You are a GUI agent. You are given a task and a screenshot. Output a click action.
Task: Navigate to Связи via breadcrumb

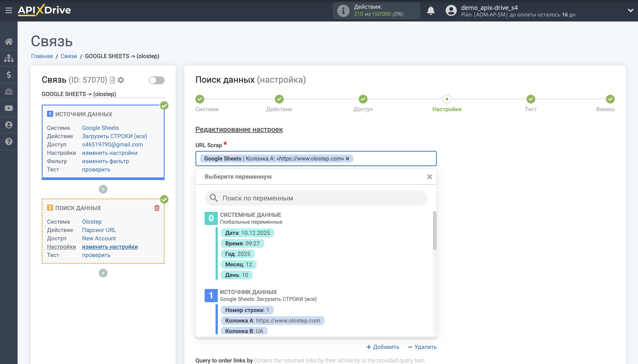69,56
